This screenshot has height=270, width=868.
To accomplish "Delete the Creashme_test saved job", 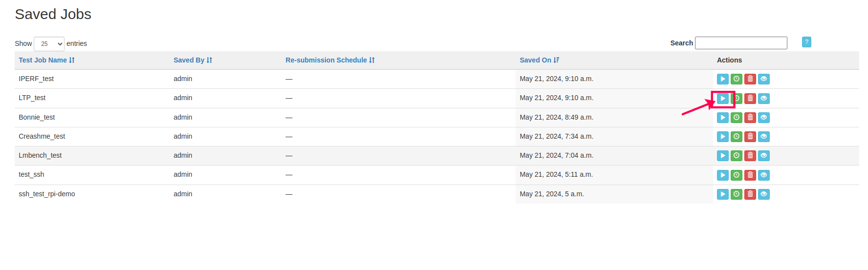I will [x=750, y=137].
